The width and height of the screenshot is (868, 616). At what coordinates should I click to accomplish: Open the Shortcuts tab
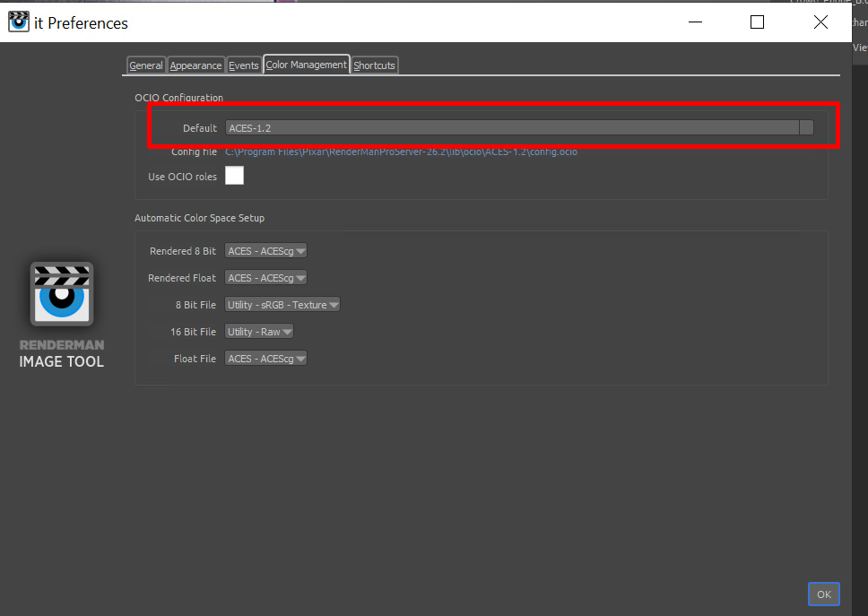[374, 65]
